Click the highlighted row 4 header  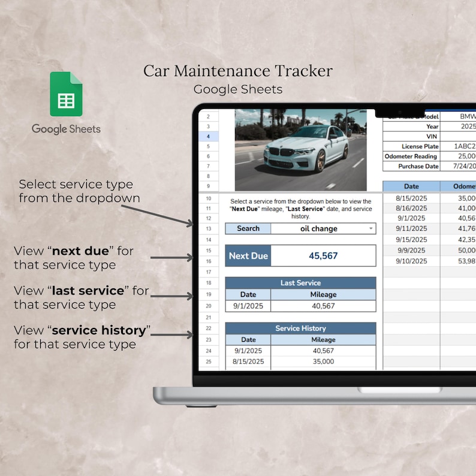click(x=208, y=137)
